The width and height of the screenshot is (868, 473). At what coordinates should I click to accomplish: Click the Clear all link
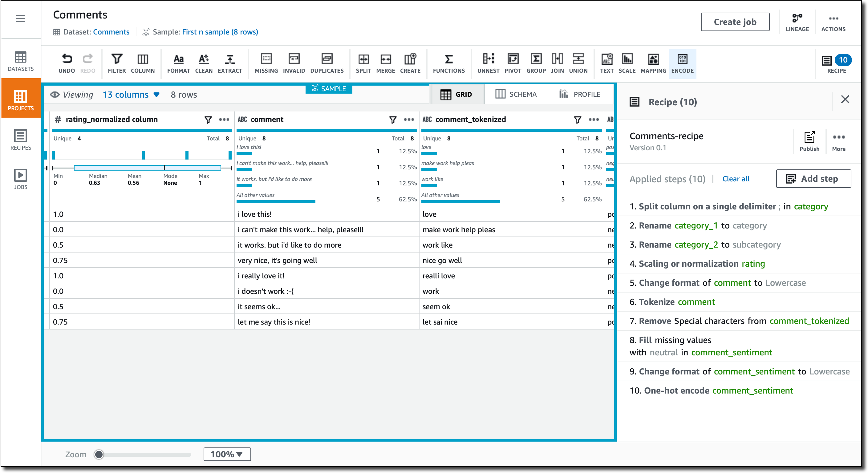pos(736,179)
